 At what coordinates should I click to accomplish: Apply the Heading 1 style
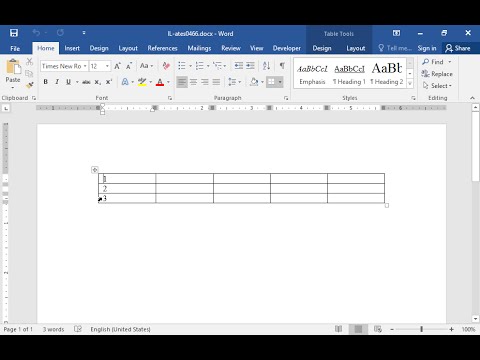click(x=349, y=74)
